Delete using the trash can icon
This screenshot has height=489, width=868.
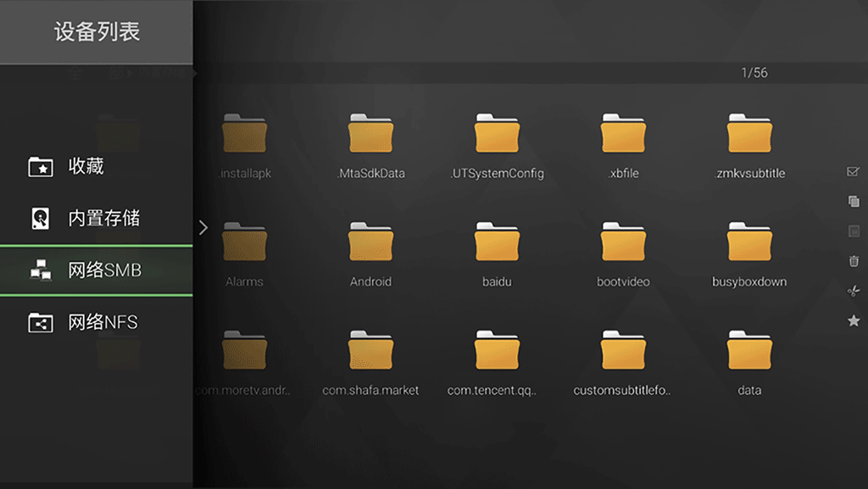(x=854, y=260)
